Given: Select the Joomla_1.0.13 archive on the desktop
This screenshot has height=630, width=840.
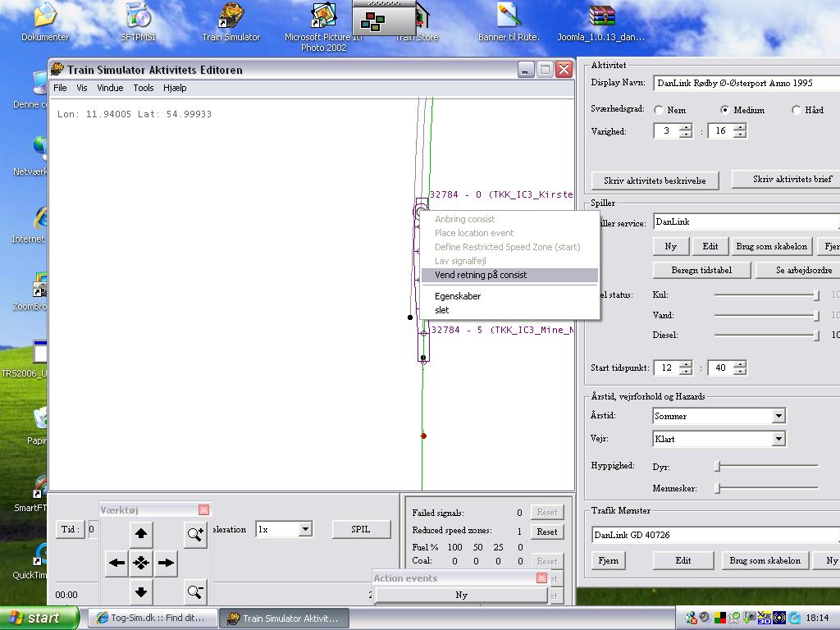Looking at the screenshot, I should (x=601, y=22).
